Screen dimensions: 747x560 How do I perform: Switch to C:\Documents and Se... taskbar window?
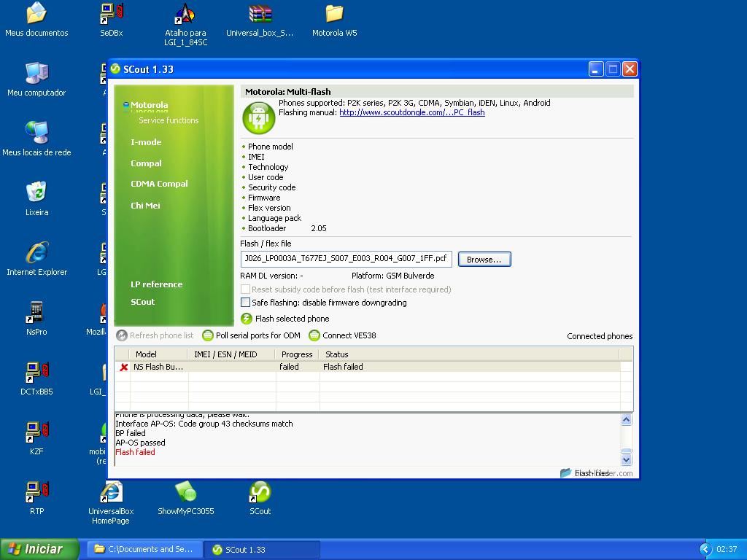[144, 549]
